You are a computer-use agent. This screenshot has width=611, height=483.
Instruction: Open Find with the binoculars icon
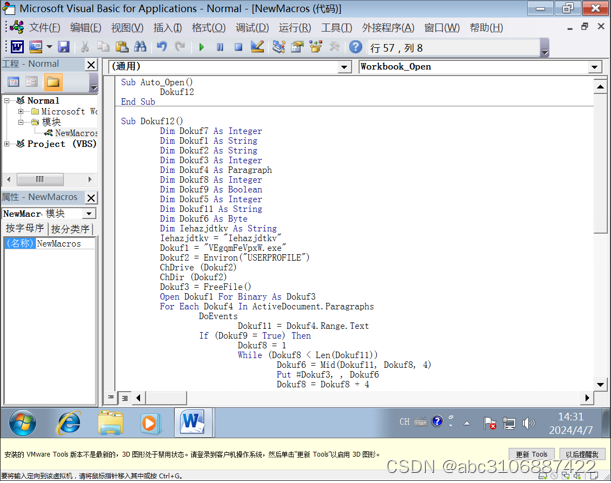[140, 47]
